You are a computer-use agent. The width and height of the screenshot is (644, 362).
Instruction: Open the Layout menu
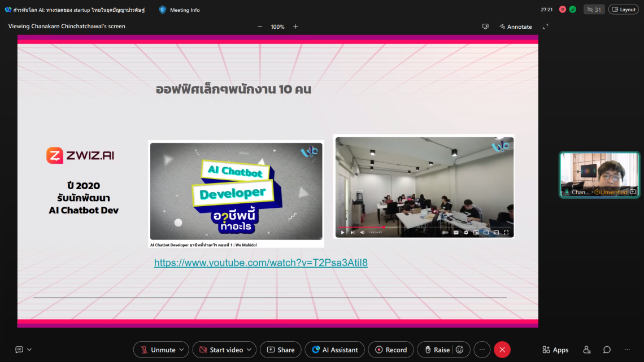[623, 10]
